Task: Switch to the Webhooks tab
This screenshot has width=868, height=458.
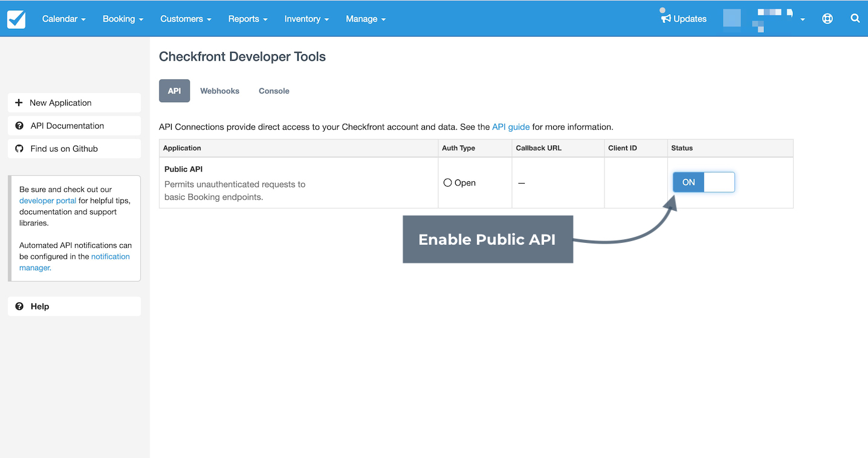Action: tap(220, 91)
